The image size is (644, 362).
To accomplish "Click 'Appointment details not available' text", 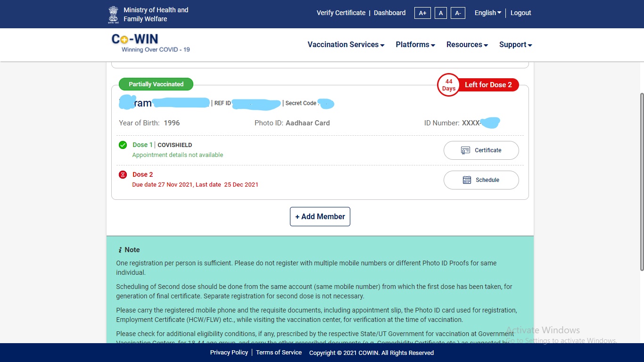I will click(x=178, y=155).
